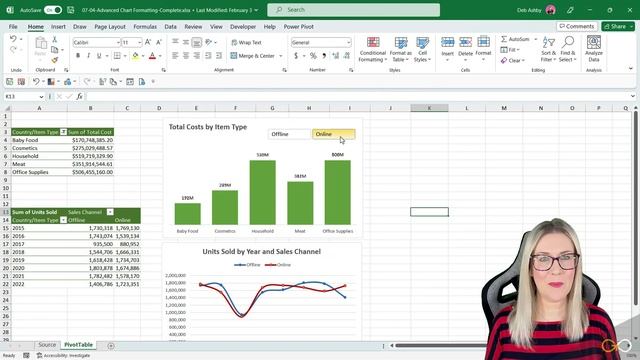
Task: Open the font name dropdown
Action: click(118, 42)
